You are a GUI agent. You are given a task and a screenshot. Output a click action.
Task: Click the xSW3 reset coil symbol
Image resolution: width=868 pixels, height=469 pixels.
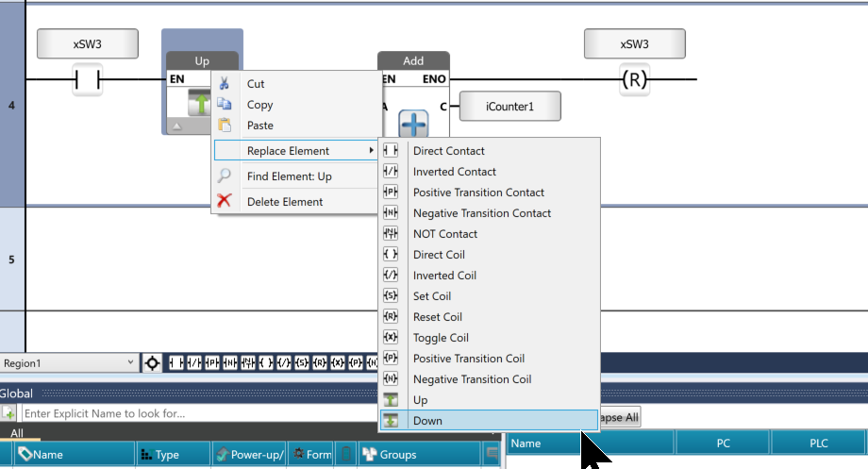[x=634, y=80]
